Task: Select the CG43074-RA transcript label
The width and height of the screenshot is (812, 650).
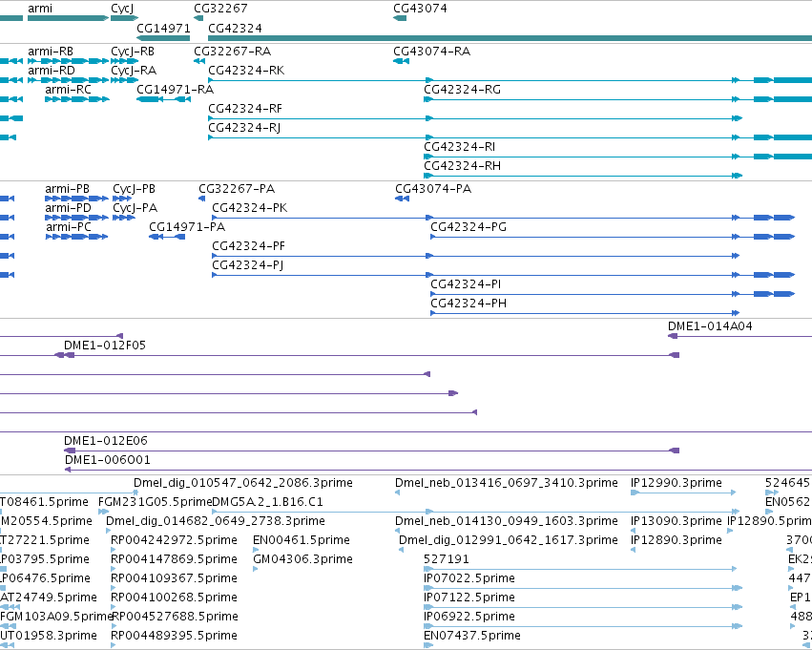Action: pos(432,52)
